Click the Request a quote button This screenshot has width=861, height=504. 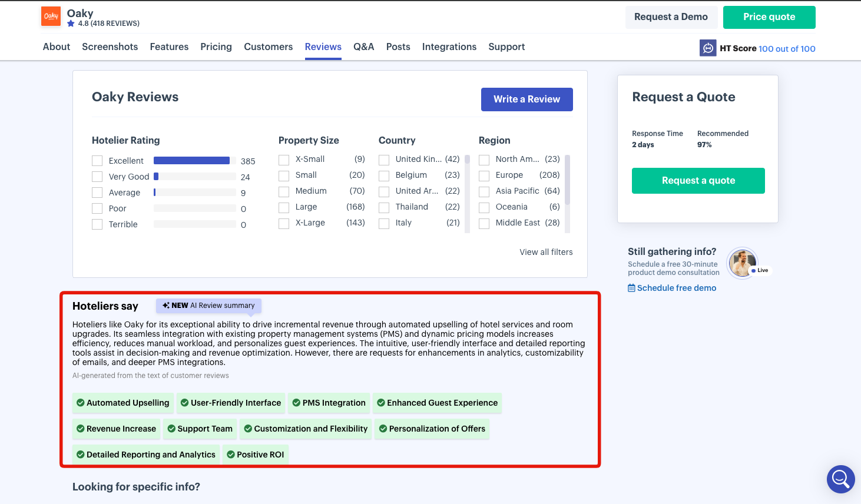tap(698, 181)
